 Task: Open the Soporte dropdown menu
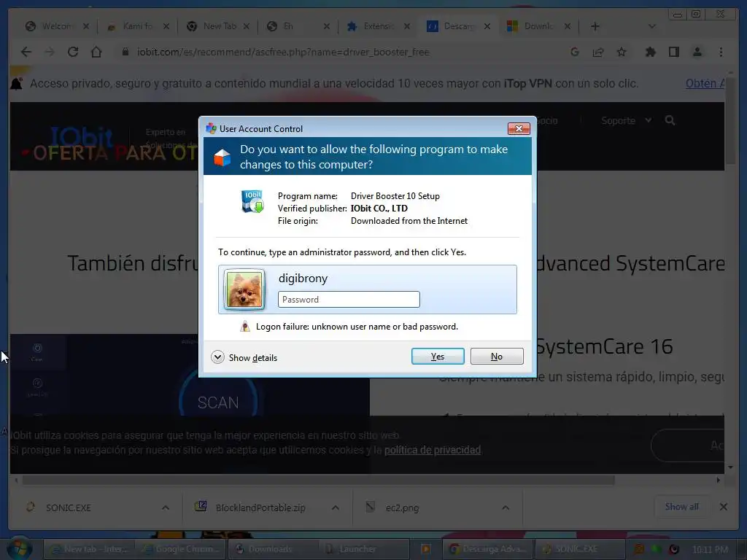click(x=626, y=120)
